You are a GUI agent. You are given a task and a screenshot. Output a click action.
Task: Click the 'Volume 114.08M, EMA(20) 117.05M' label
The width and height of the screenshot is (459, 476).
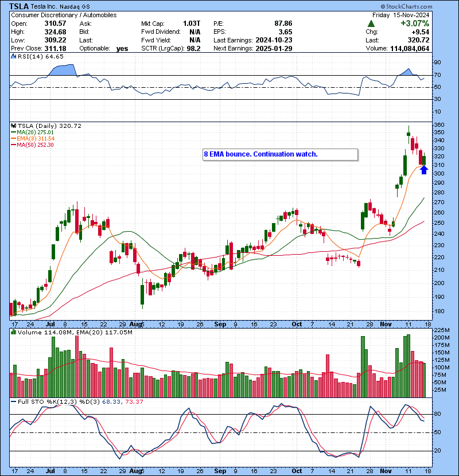point(75,332)
